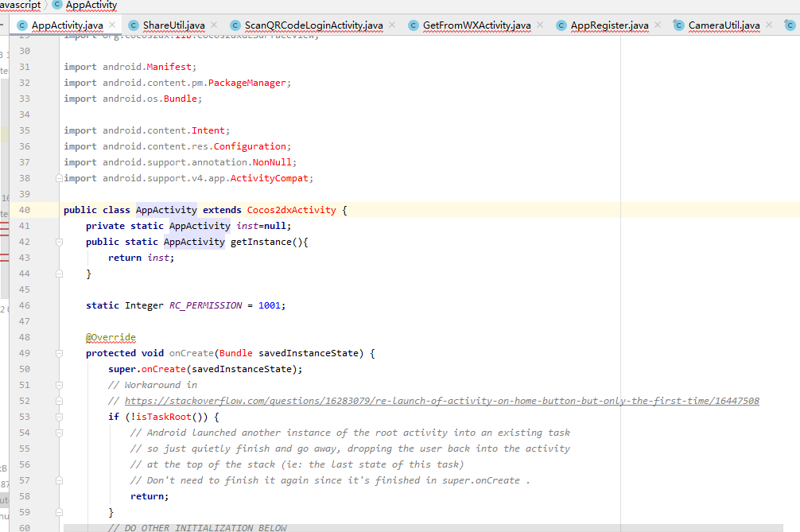Viewport: 800px width, 532px height.
Task: Collapse the comment fold at line 54
Action: [x=59, y=433]
